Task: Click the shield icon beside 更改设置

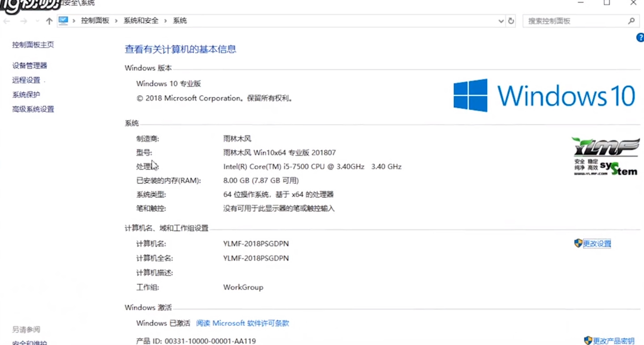Action: click(x=578, y=243)
